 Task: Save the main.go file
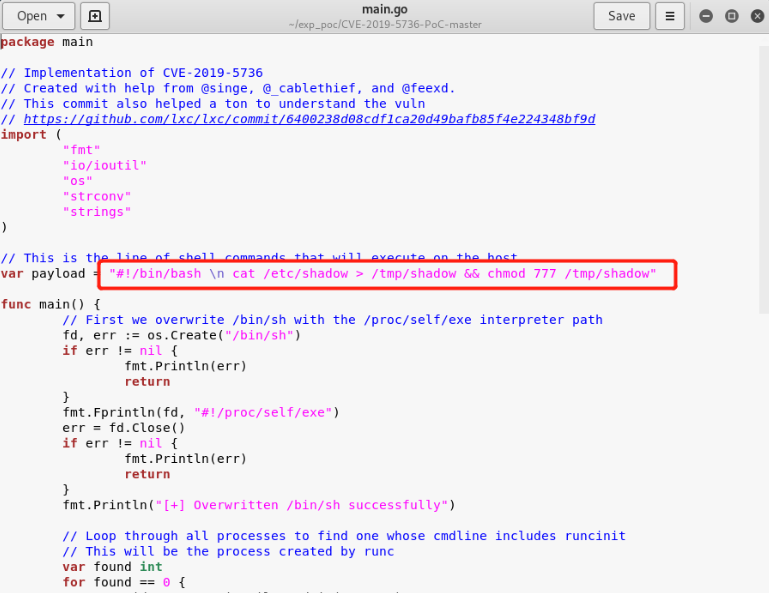(621, 16)
